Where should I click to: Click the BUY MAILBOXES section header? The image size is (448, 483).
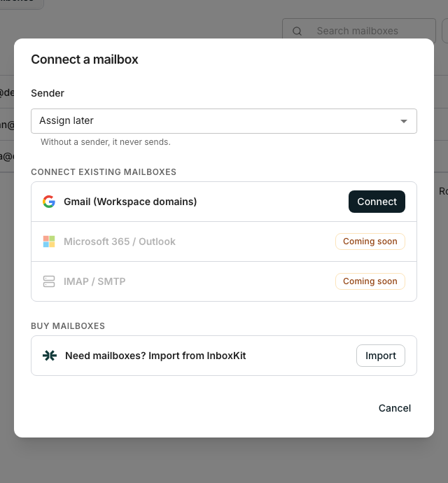pyautogui.click(x=68, y=326)
